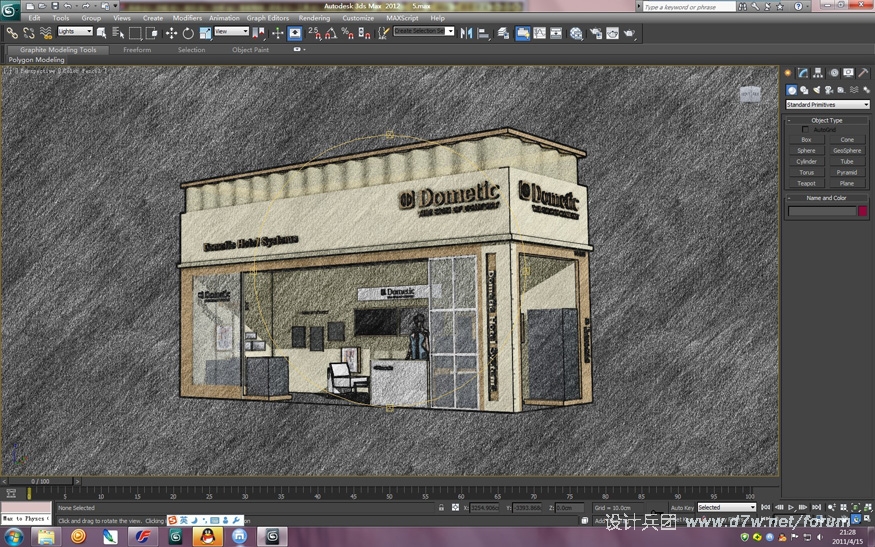
Task: Click the Sphere primitive button
Action: [806, 151]
